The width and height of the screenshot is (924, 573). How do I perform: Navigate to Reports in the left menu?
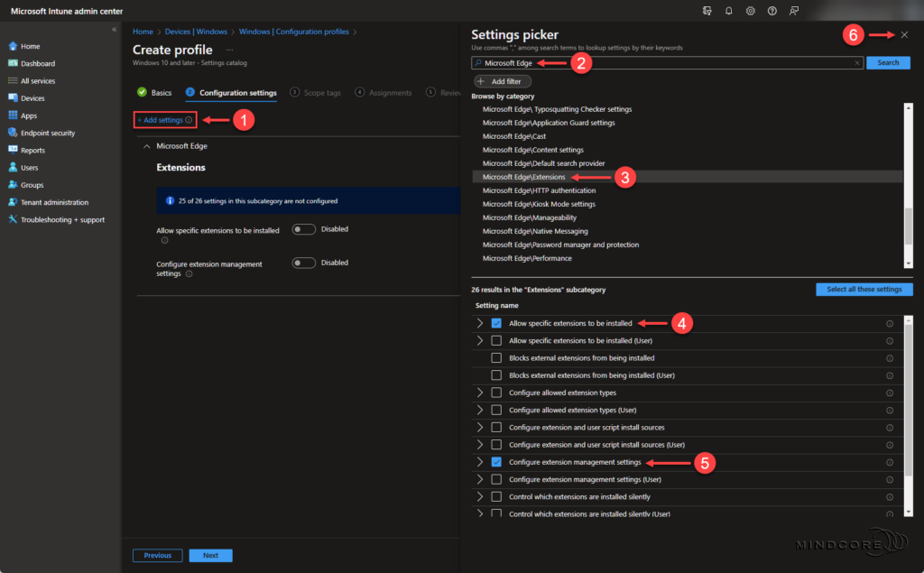[32, 150]
